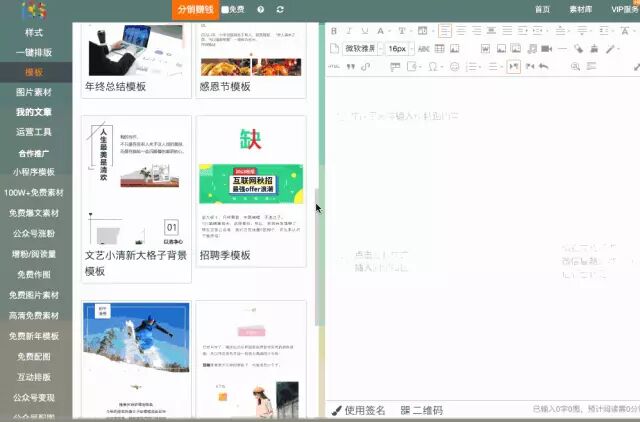Viewport: 640px width, 422px height.
Task: Open the ordered list dropdown
Action: (473, 66)
